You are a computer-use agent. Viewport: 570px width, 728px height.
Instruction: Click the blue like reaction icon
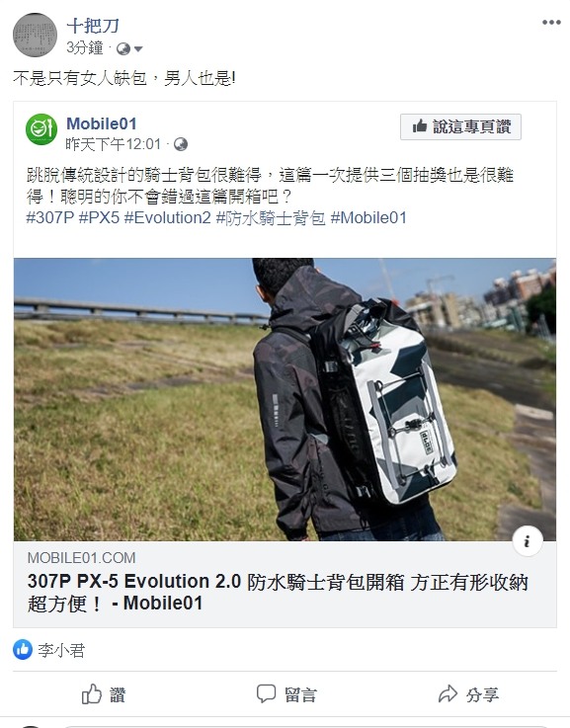point(23,650)
